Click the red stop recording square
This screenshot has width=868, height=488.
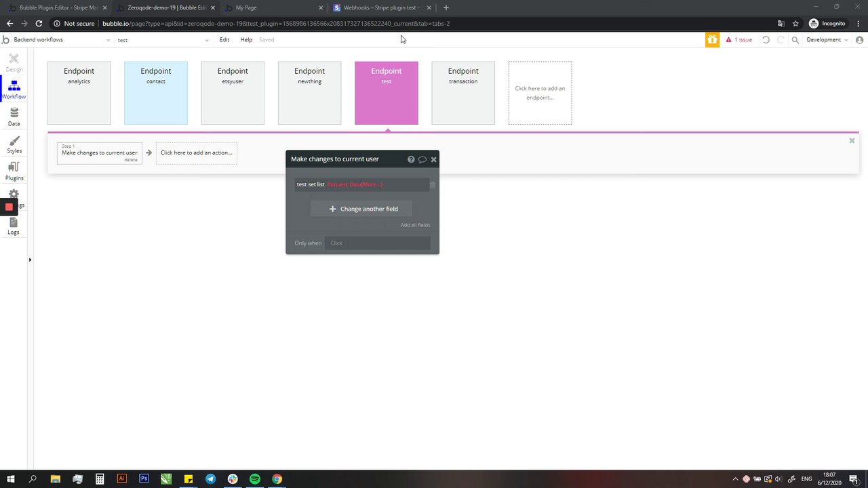pyautogui.click(x=9, y=207)
